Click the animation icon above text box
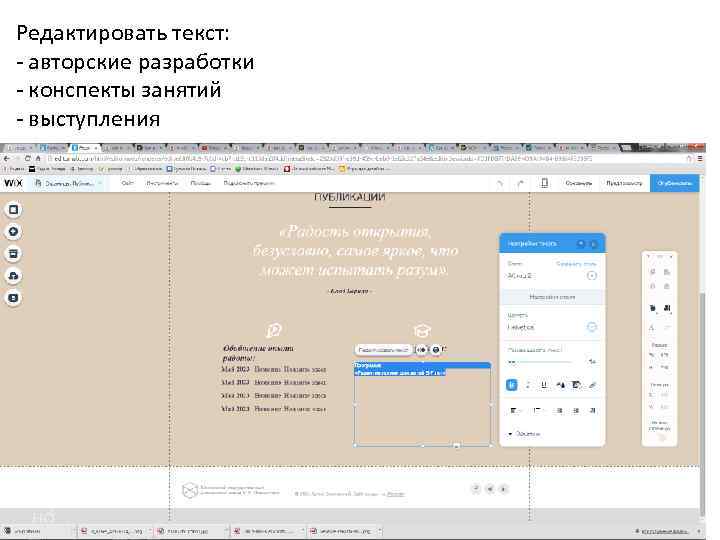Screen dimensions: 720x540 [421, 350]
